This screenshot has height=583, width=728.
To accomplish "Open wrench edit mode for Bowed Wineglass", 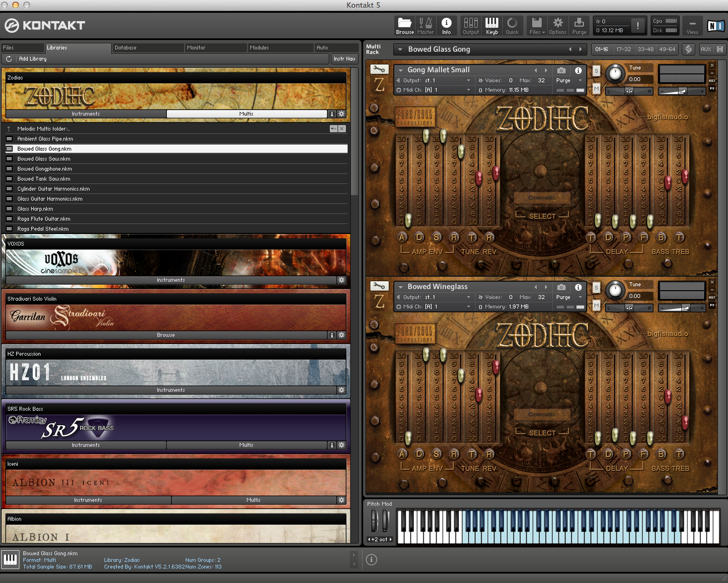I will [379, 287].
